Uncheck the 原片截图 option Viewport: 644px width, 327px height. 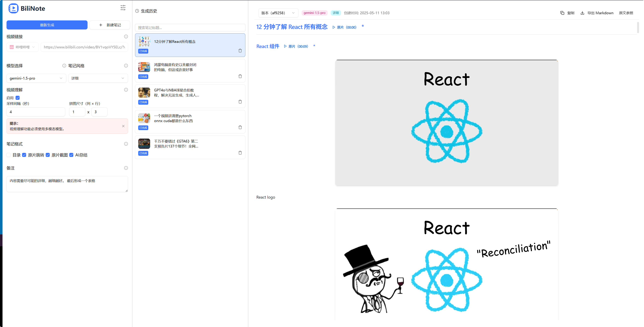(48, 155)
